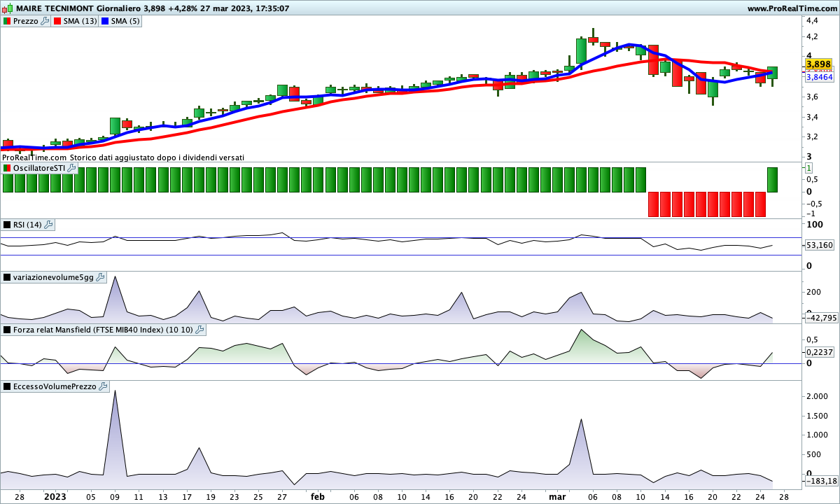Viewport: 840px width, 504px height.
Task: Click the 2.000 label on EccessoVolumePrezzo axis
Action: (x=816, y=396)
